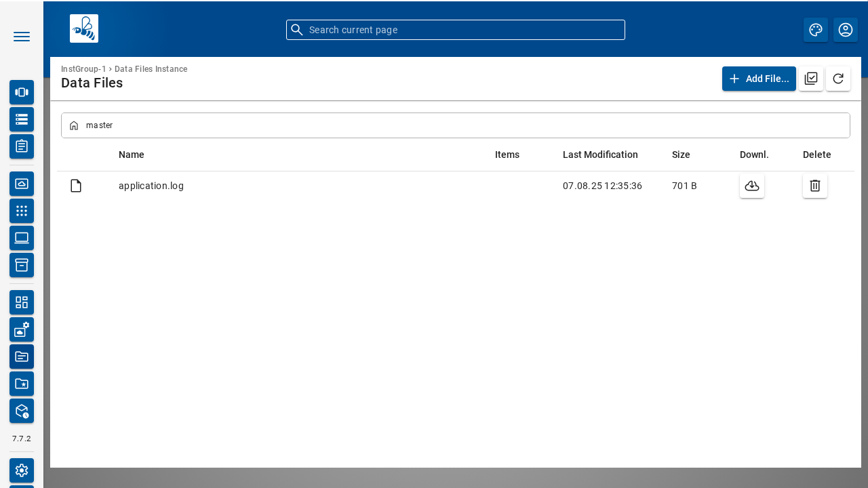Open the user account menu
Viewport: 868px width, 488px height.
click(x=846, y=30)
